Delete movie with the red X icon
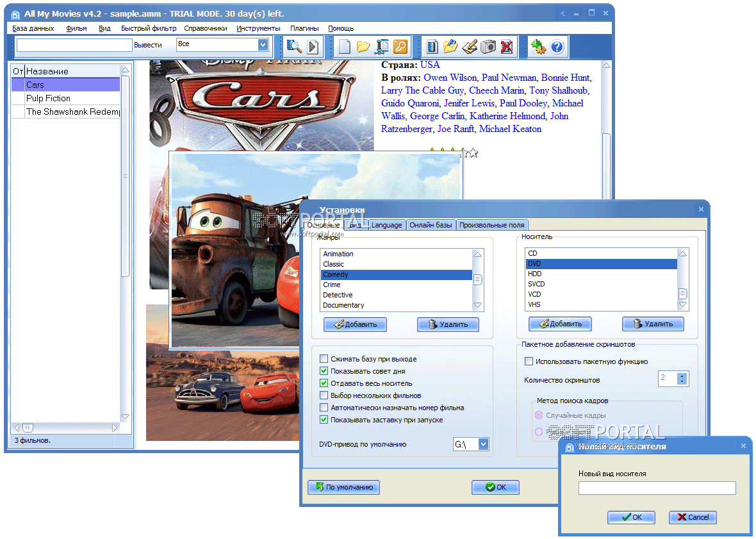The width and height of the screenshot is (756, 539). tap(507, 47)
